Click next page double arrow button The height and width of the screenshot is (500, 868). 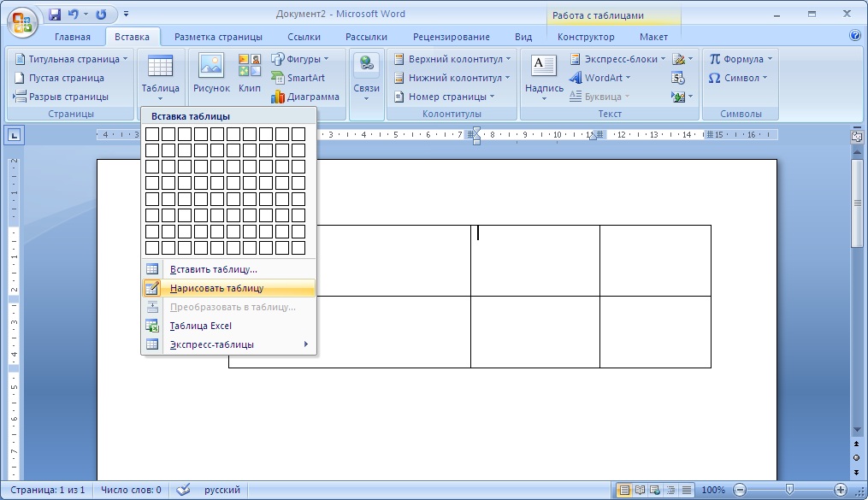857,473
